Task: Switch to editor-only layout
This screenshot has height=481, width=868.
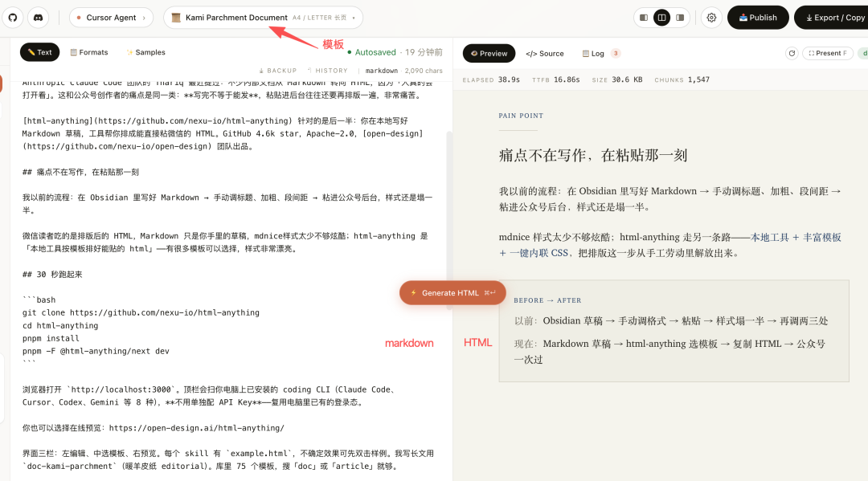Action: click(643, 18)
